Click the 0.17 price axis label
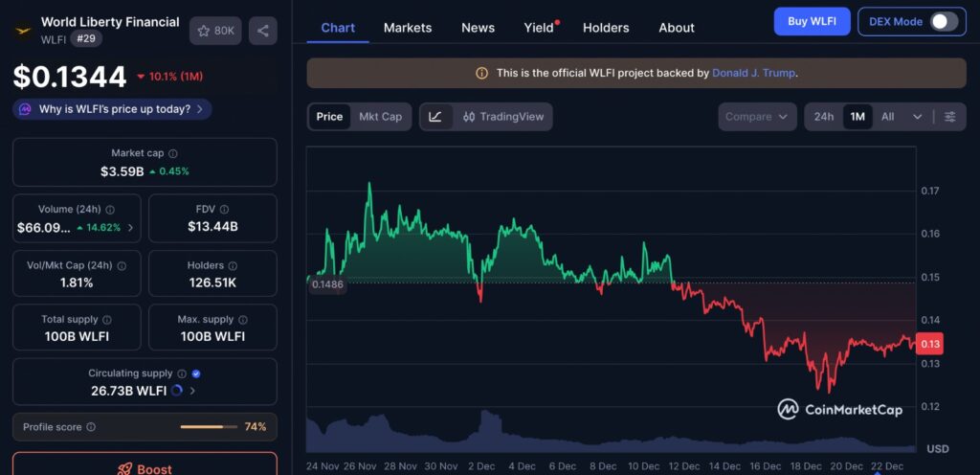Image resolution: width=980 pixels, height=475 pixels. [930, 191]
